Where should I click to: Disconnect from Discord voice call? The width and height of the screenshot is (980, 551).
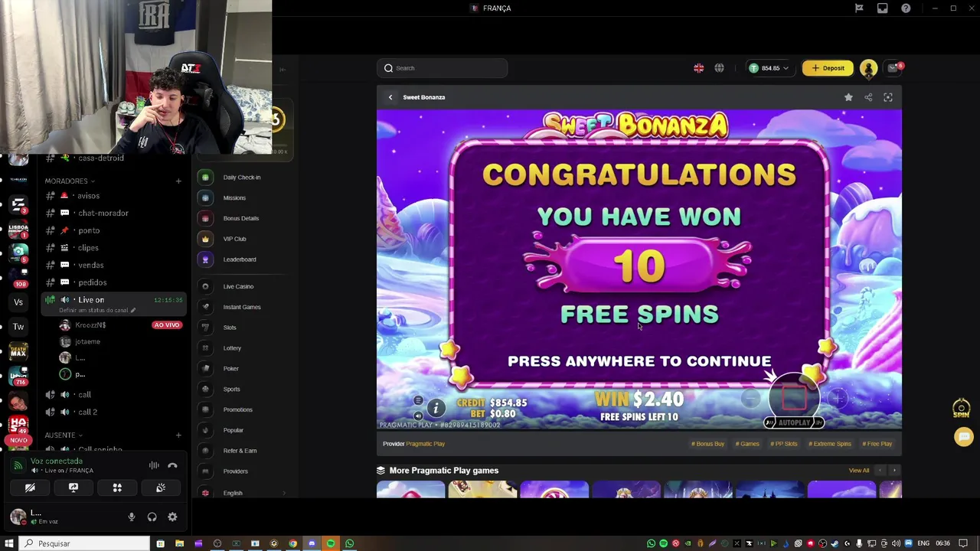coord(172,465)
